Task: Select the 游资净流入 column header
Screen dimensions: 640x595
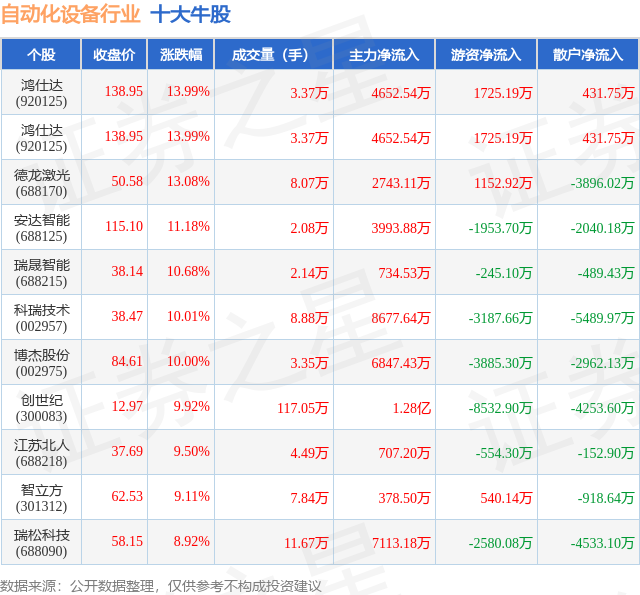Action: point(486,55)
